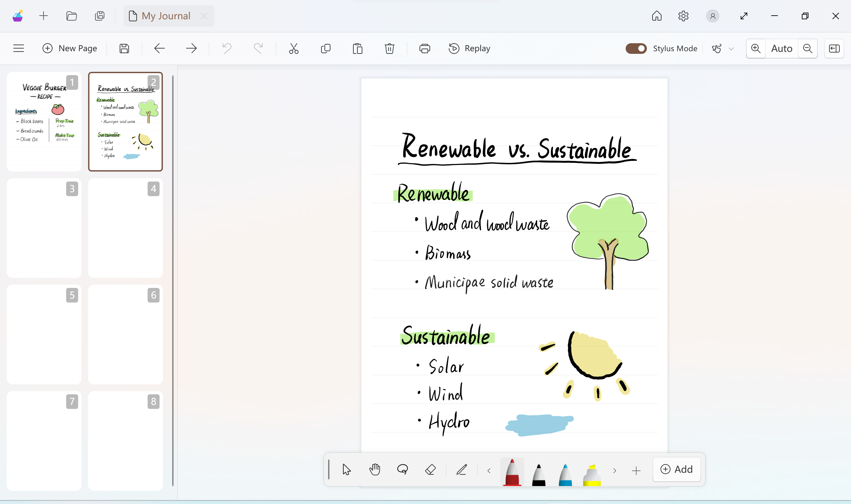The image size is (851, 504).
Task: Open the pen settings pencil icon
Action: [x=461, y=470]
